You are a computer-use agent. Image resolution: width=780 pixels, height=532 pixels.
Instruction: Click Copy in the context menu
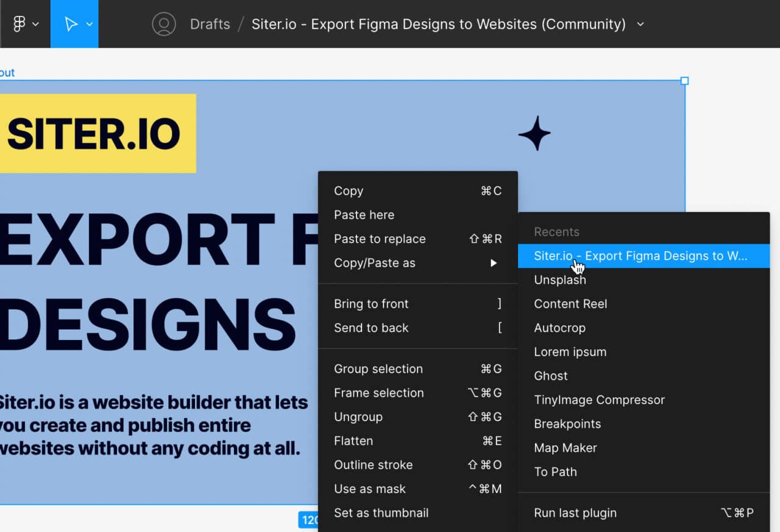coord(348,191)
